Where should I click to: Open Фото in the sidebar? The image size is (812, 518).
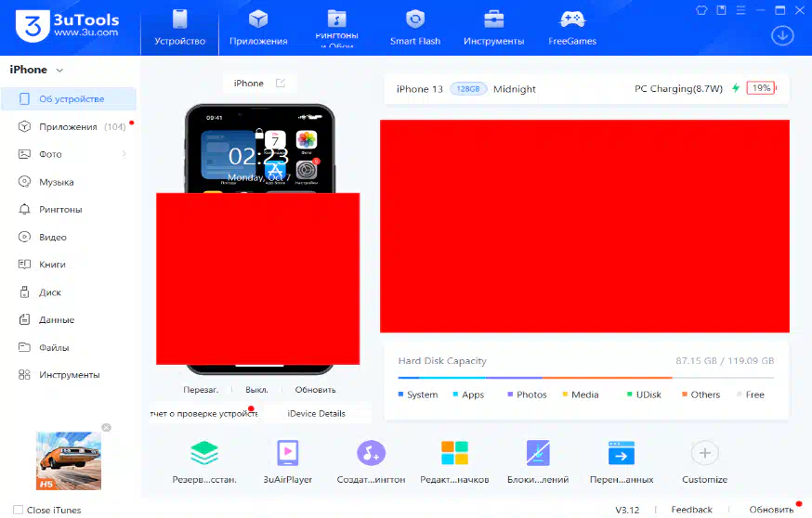tap(69, 154)
